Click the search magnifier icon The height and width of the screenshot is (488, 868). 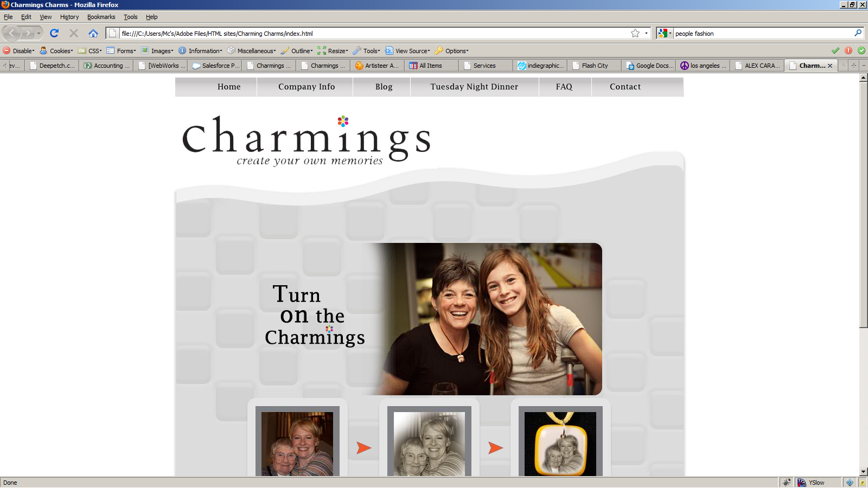858,33
